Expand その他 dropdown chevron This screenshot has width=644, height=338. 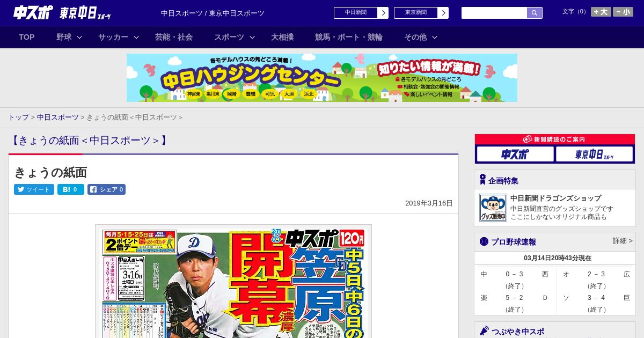pos(435,37)
